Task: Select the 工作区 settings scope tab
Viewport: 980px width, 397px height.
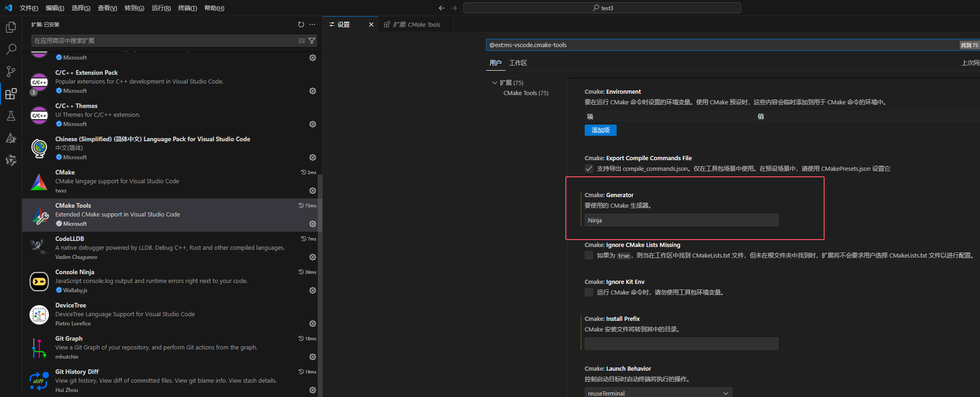Action: click(518, 63)
